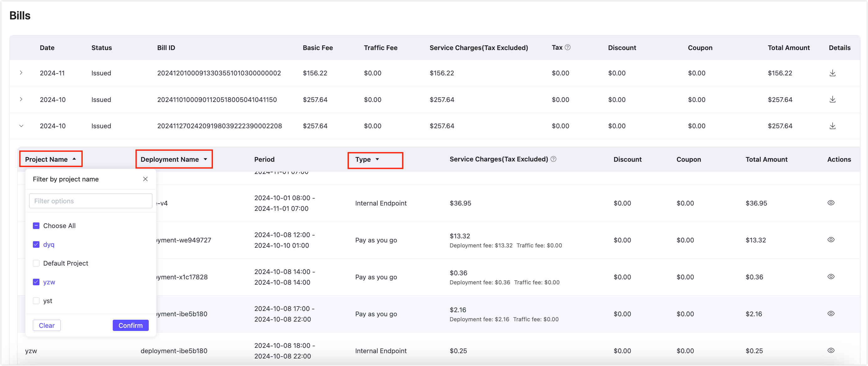Screen dimensions: 868x366
Task: Click Confirm in project filter
Action: (130, 325)
